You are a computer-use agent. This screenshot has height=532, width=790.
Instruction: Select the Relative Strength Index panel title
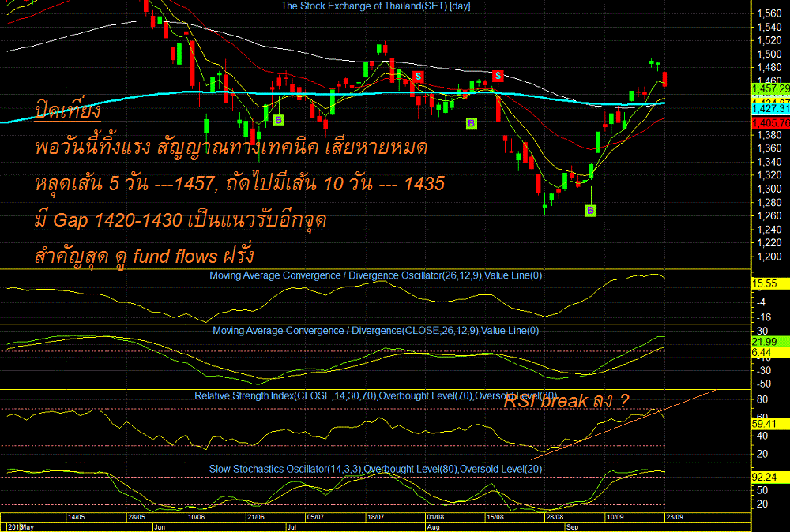click(376, 395)
